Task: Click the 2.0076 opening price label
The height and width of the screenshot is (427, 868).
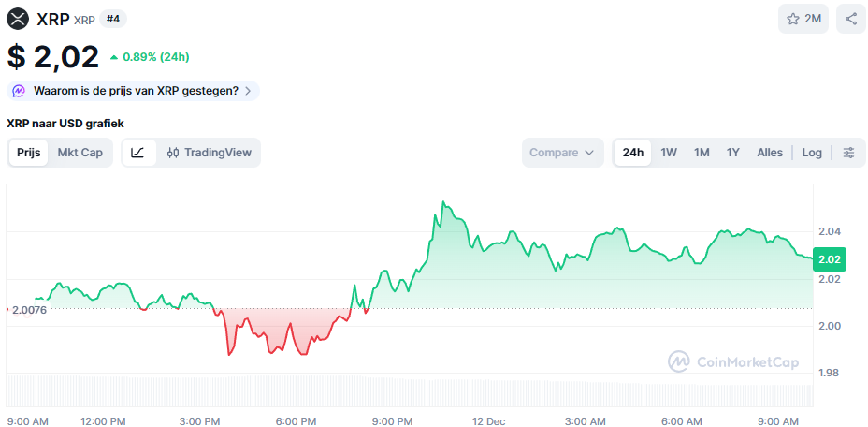Action: [x=29, y=309]
